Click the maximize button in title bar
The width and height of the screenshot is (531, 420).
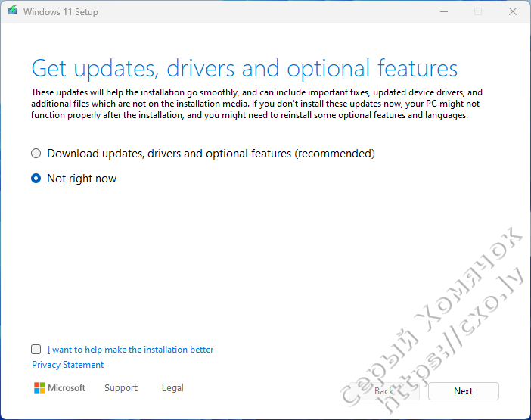(478, 12)
